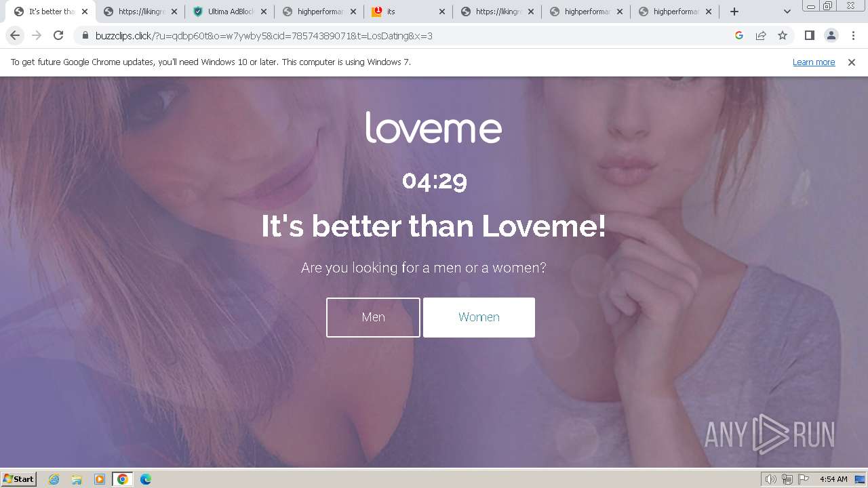Viewport: 868px width, 488px height.
Task: Dismiss the Chrome update notification bar
Action: (852, 62)
